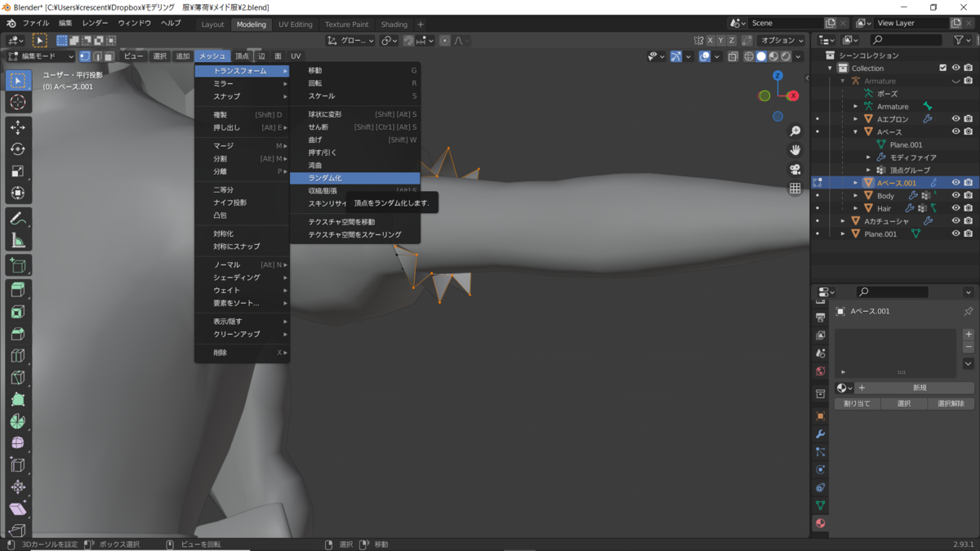This screenshot has height=551, width=980.
Task: Open the outliner filter dropdown
Action: tap(962, 39)
